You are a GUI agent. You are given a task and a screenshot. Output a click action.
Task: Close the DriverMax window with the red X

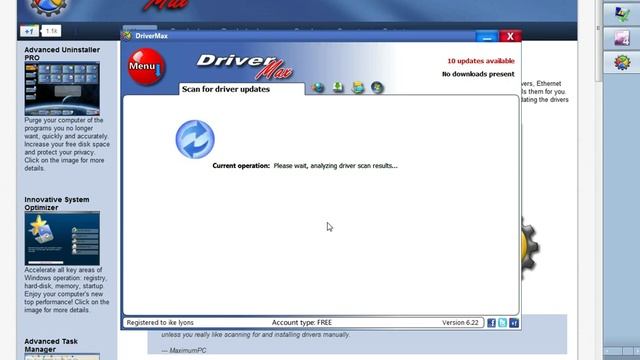tap(510, 36)
